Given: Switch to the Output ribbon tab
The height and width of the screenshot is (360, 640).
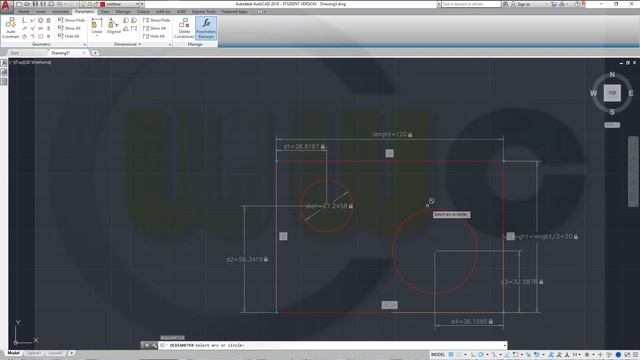Looking at the screenshot, I should pyautogui.click(x=143, y=12).
